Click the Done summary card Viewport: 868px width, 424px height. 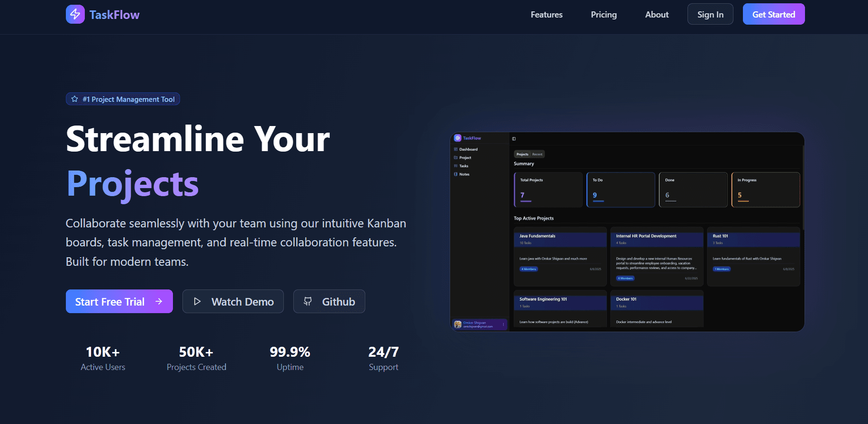coord(693,189)
